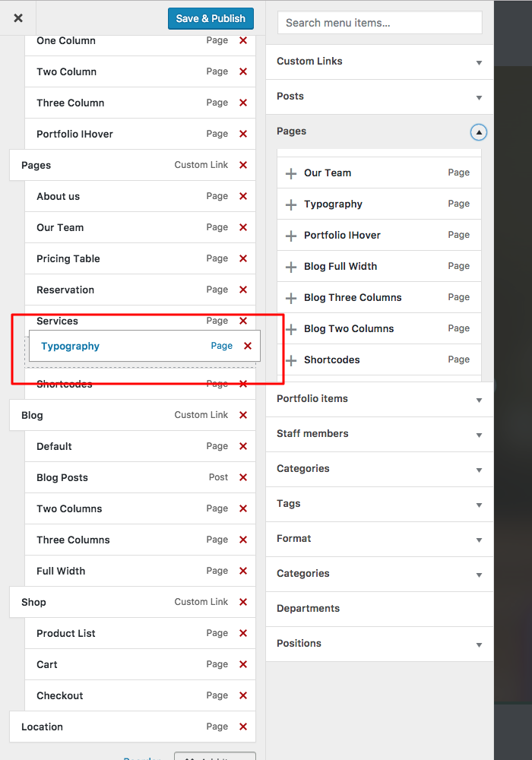The image size is (532, 760).
Task: Add Our Team page with plus icon
Action: pyautogui.click(x=291, y=173)
